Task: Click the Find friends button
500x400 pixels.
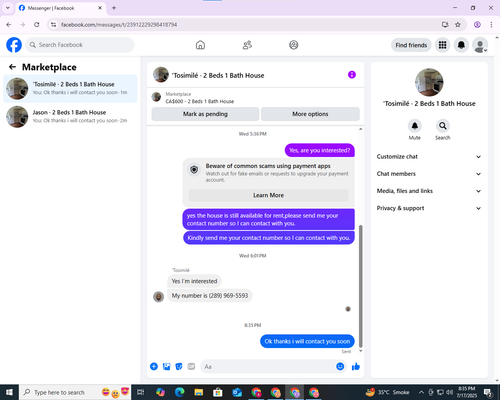Action: (x=411, y=45)
